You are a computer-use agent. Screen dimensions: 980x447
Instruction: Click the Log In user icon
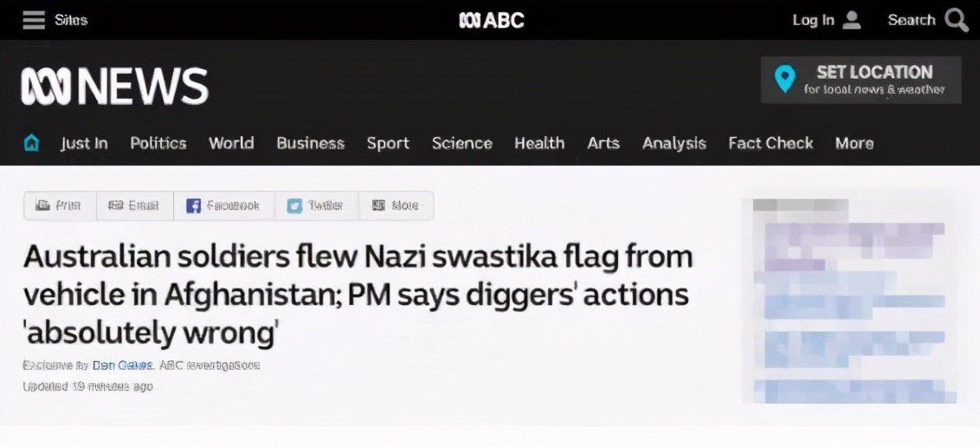coord(852,20)
